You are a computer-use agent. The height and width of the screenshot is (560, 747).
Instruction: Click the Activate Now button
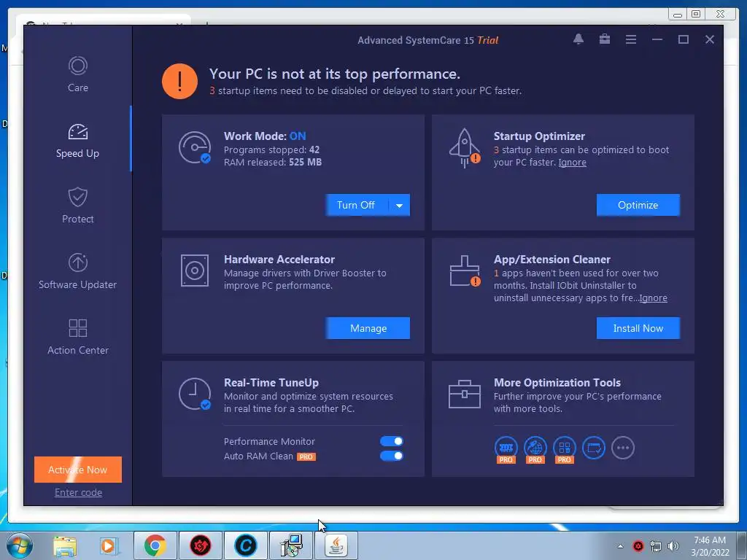click(x=78, y=470)
